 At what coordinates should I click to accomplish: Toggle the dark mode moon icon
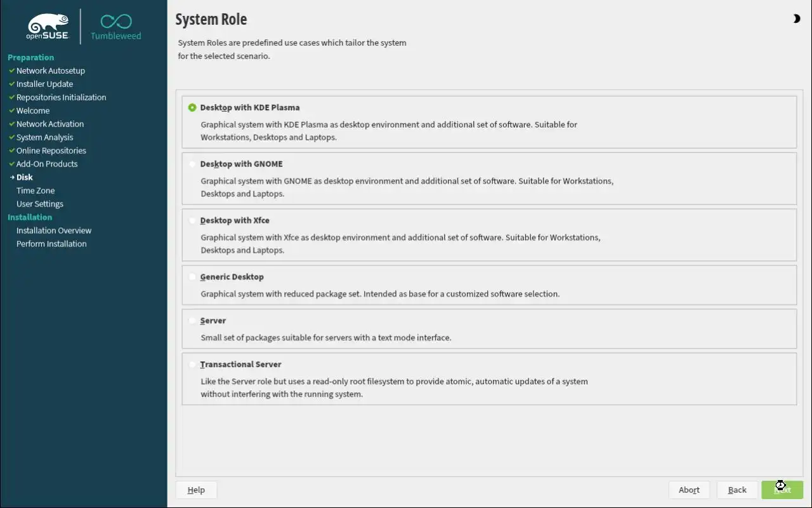click(x=796, y=19)
